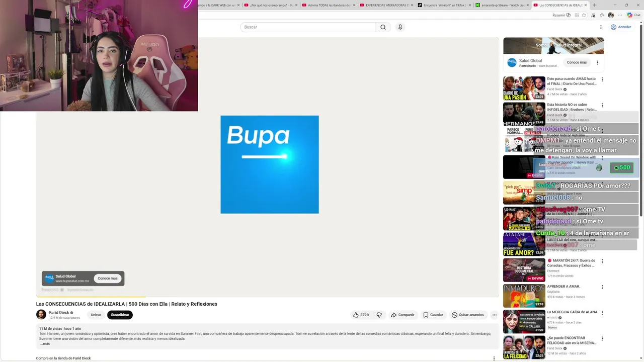
Task: Dislike the video with thumbs-down icon
Action: click(x=379, y=315)
